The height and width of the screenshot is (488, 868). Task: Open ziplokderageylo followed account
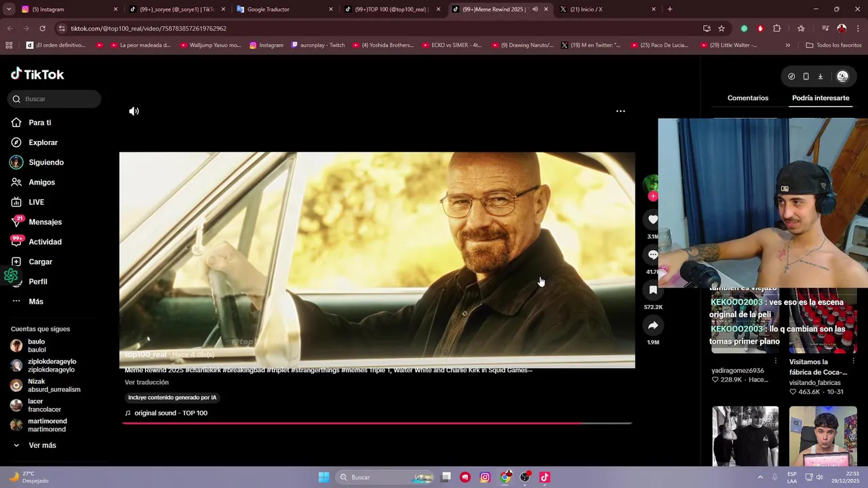(x=52, y=365)
